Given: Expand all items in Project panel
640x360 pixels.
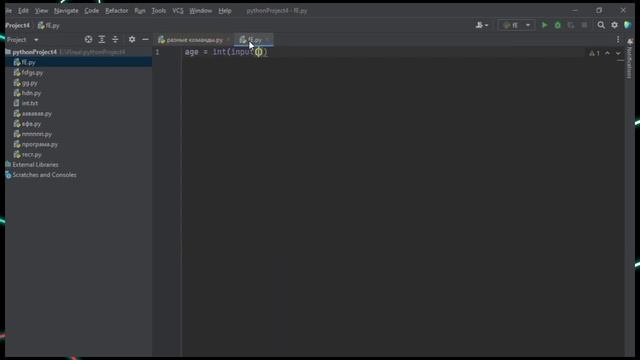Looking at the screenshot, I should pos(102,40).
